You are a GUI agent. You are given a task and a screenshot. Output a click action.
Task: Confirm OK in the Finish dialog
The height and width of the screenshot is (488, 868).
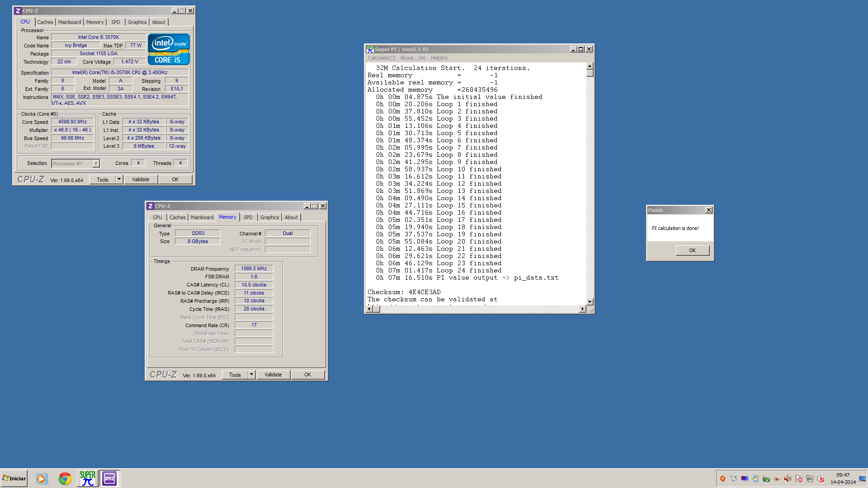(692, 250)
